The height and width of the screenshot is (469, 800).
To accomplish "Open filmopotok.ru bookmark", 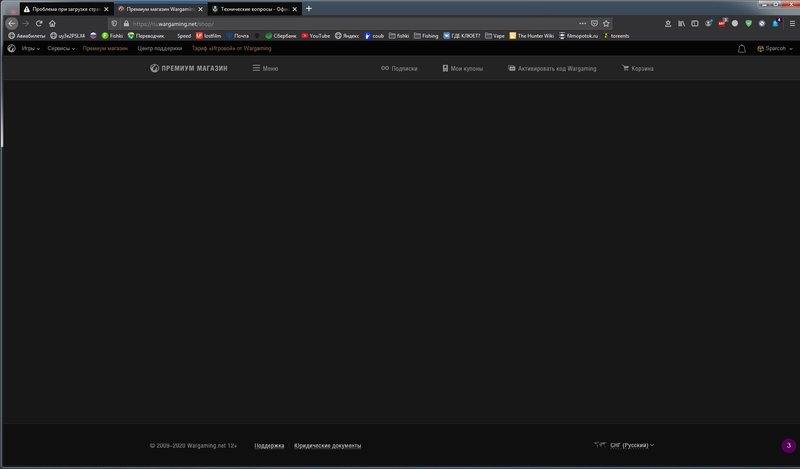I will point(579,36).
